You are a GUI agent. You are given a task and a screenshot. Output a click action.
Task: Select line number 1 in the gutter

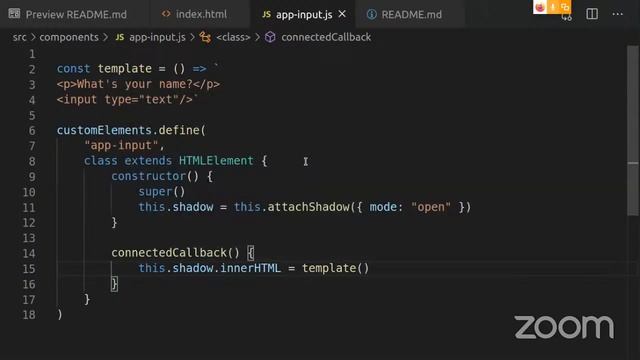[32, 54]
